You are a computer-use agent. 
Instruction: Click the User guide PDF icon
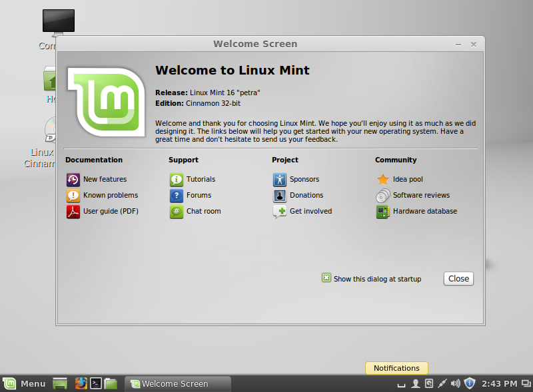tap(73, 212)
